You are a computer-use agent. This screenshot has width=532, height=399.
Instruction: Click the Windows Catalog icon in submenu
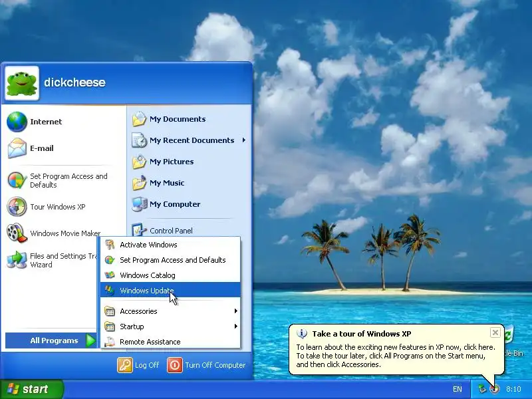pos(110,275)
